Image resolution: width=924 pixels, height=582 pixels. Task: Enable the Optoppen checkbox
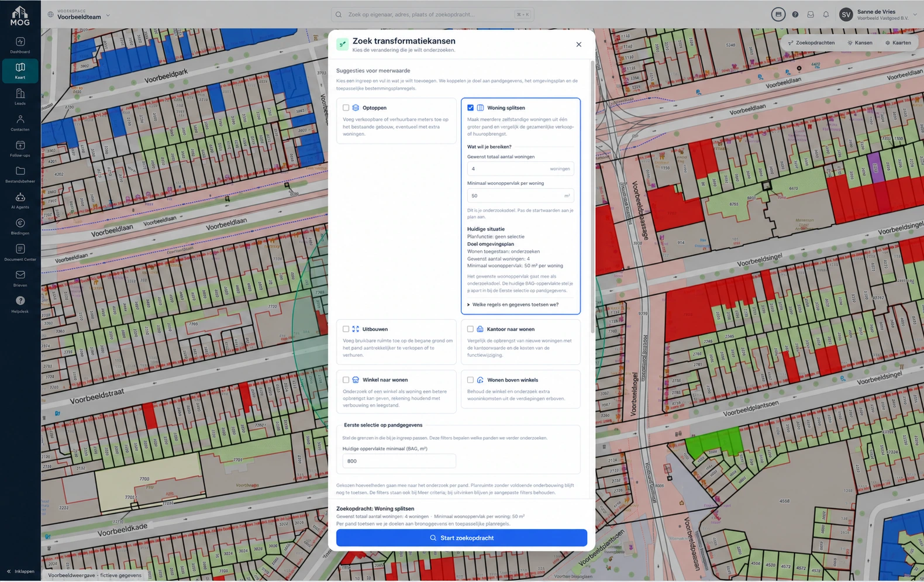pos(346,108)
